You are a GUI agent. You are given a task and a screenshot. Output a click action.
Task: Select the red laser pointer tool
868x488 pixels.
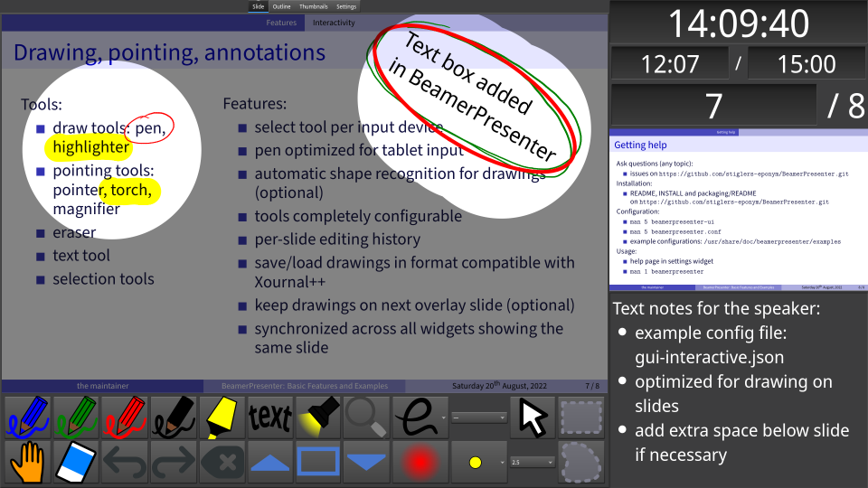point(420,462)
